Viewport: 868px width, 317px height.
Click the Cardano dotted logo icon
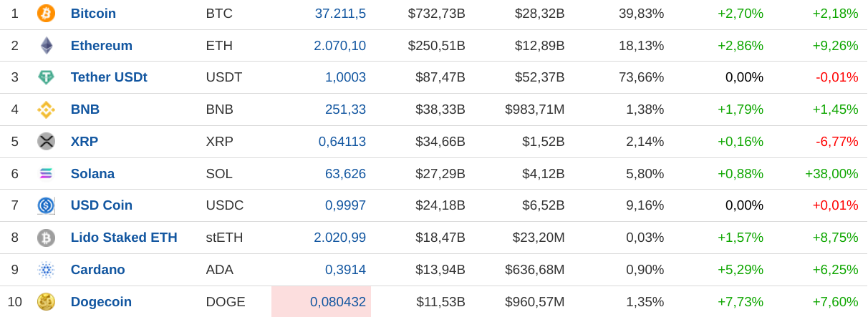[46, 270]
